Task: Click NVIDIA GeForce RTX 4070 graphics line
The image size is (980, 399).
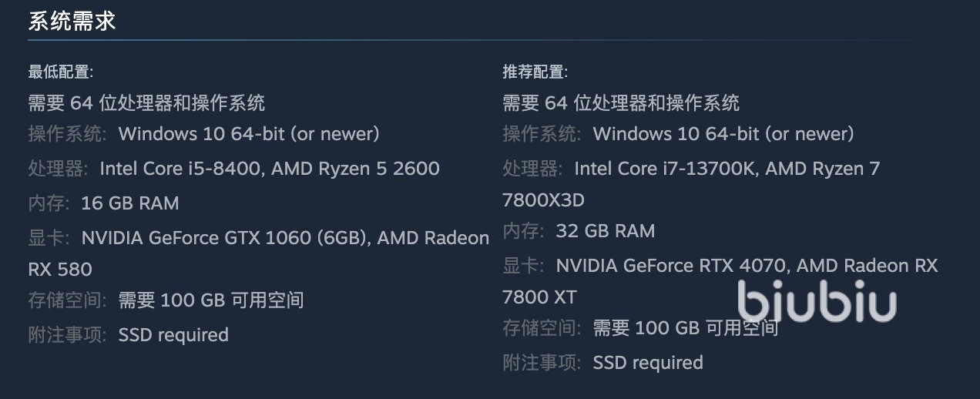Action: [x=747, y=266]
